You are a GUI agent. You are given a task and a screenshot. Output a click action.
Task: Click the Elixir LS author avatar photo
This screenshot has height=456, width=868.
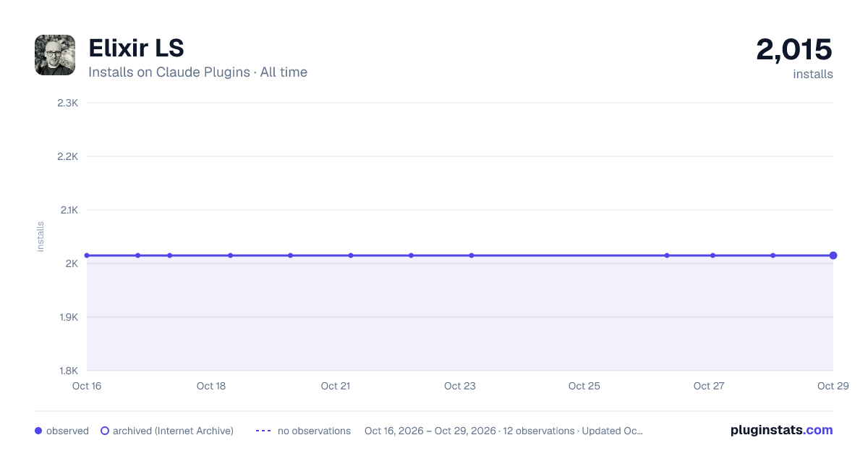coord(55,55)
